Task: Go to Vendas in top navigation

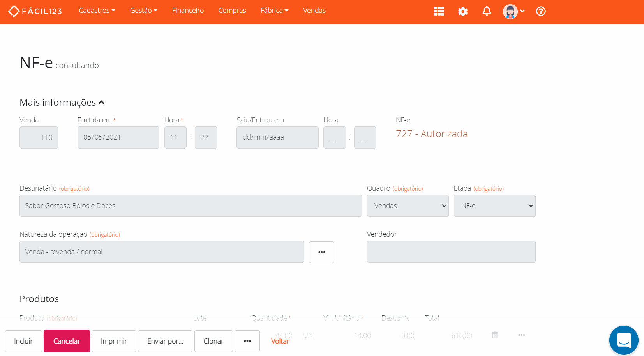Action: 314,11
